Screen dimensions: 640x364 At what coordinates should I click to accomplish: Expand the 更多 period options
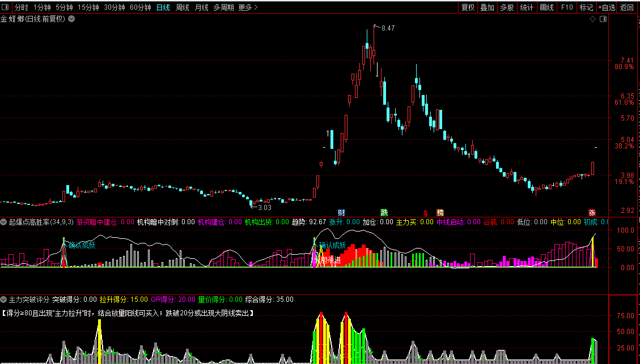[248, 7]
